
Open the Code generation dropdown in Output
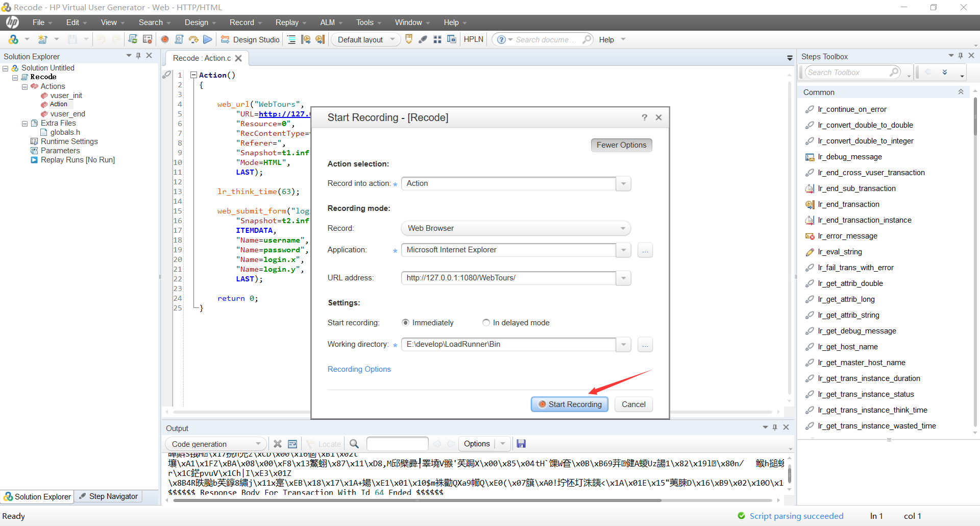tap(215, 444)
